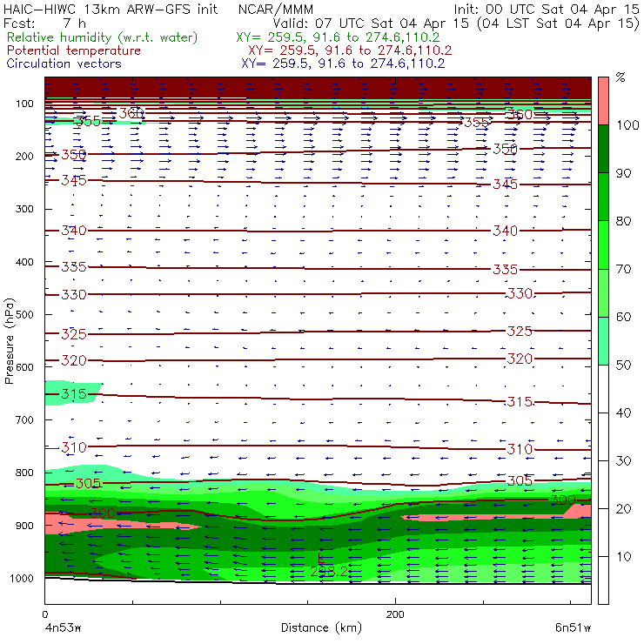This screenshot has width=644, height=644.
Task: Click the '298.2' minimum potential temperature label
Action: click(x=329, y=571)
